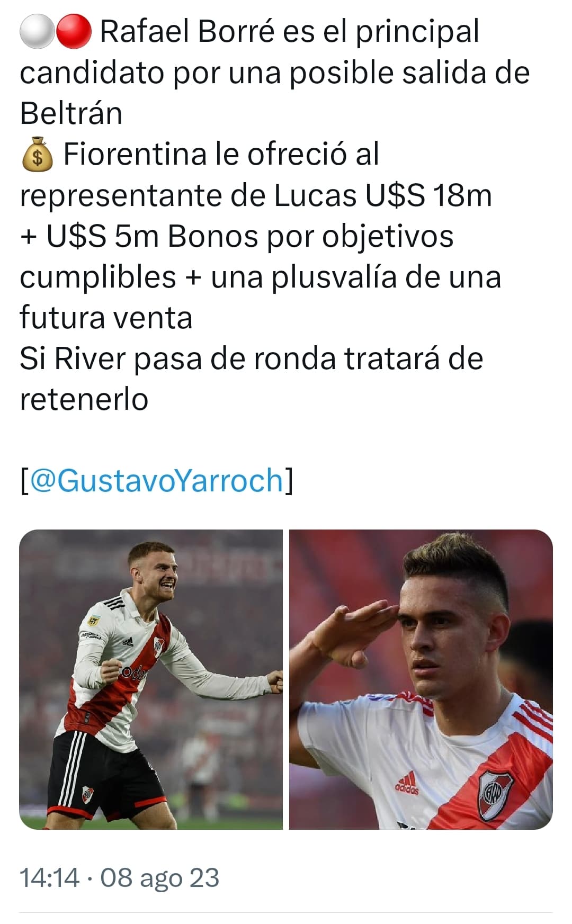Click the red circle emoji
572x924 pixels.
[74, 32]
